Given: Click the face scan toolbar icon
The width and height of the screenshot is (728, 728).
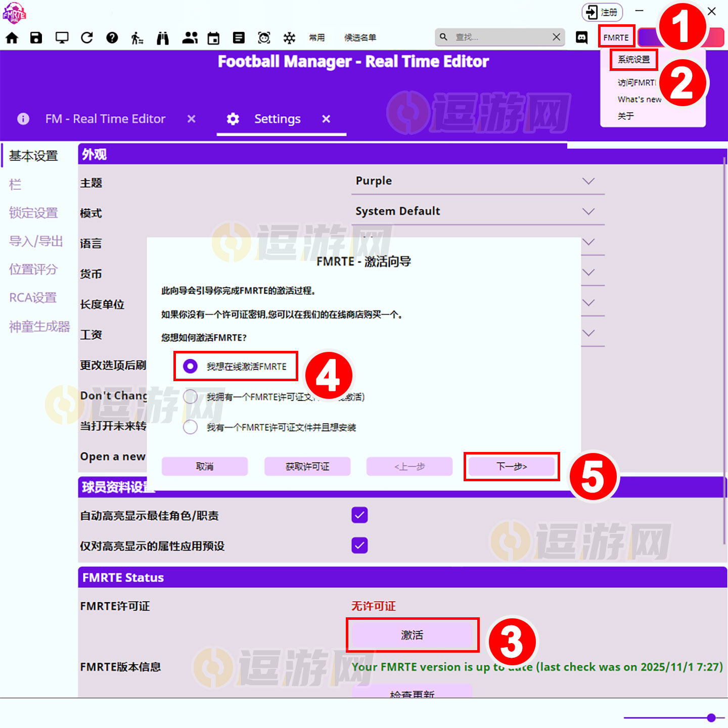Looking at the screenshot, I should [264, 38].
